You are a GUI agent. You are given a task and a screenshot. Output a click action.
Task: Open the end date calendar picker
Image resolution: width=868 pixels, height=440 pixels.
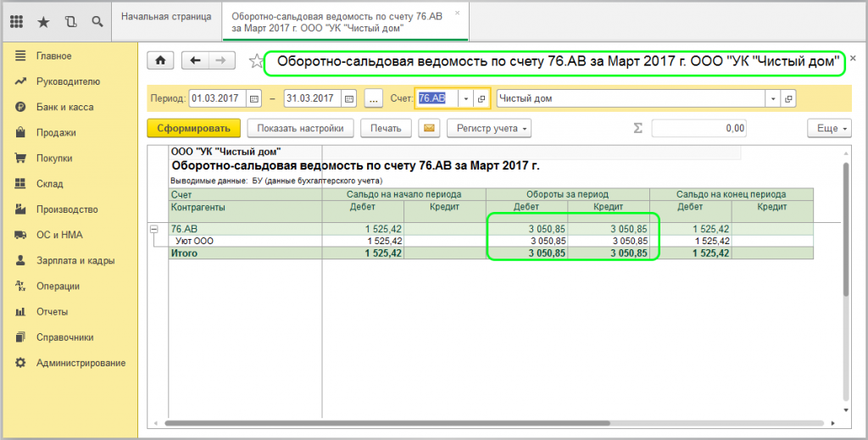(348, 98)
